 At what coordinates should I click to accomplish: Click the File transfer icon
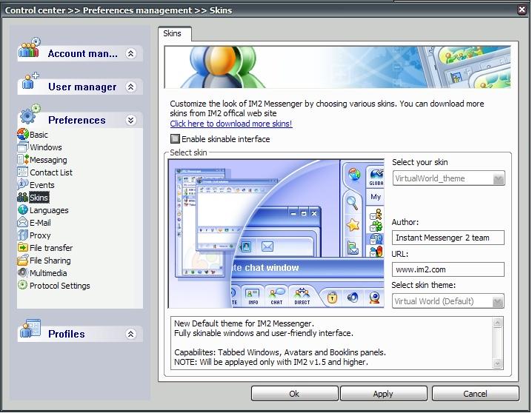[x=23, y=247]
